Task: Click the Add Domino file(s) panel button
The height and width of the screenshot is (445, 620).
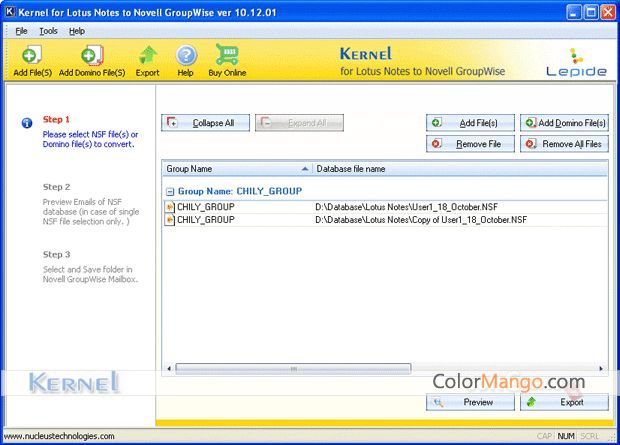Action: point(564,123)
